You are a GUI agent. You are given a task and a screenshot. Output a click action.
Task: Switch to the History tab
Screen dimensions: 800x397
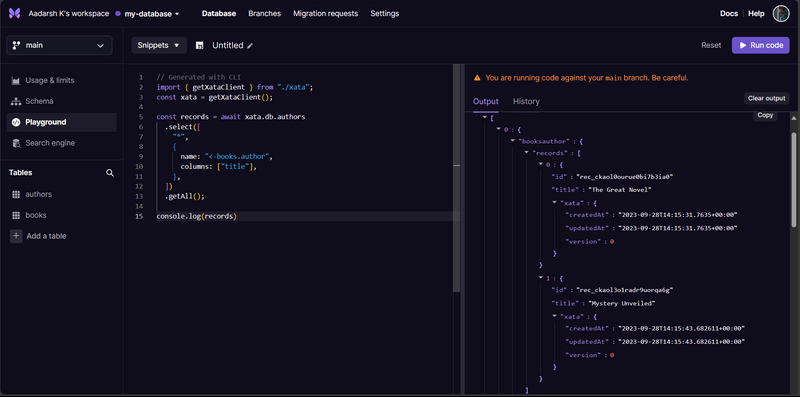pos(526,102)
